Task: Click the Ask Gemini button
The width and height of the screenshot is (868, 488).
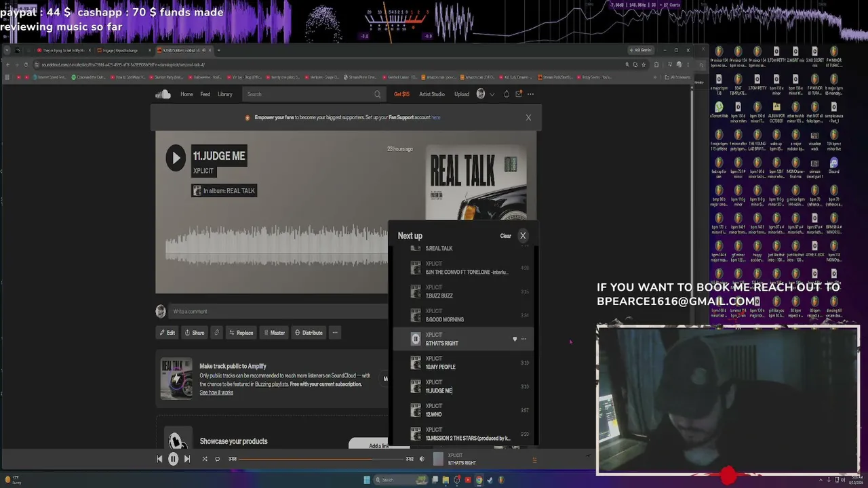Action: 641,50
